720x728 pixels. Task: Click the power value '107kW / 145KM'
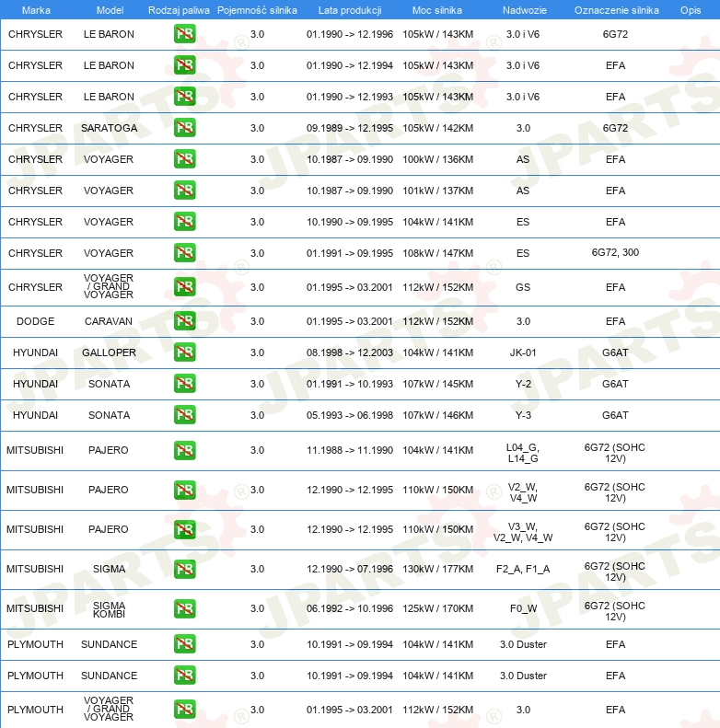pyautogui.click(x=437, y=384)
